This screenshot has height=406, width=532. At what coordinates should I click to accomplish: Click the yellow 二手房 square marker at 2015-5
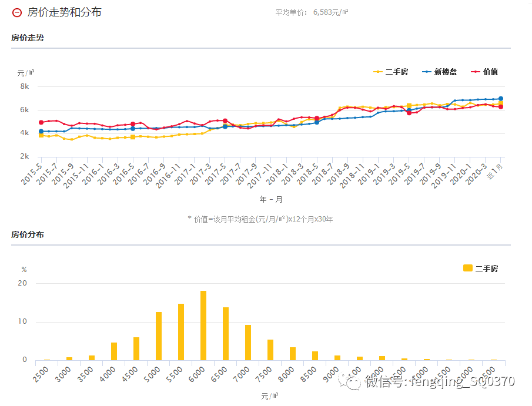click(x=41, y=135)
